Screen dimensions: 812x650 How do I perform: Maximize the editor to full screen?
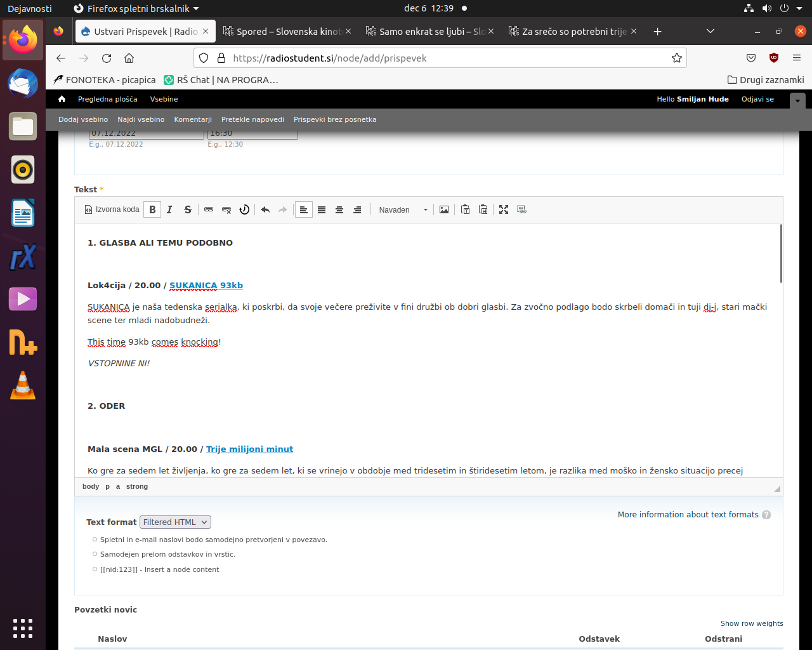(504, 209)
